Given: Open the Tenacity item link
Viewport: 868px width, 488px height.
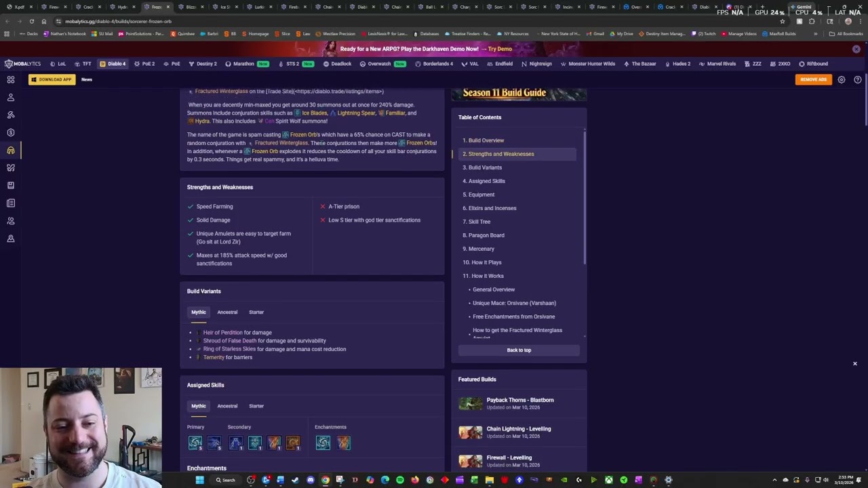Looking at the screenshot, I should tap(214, 357).
